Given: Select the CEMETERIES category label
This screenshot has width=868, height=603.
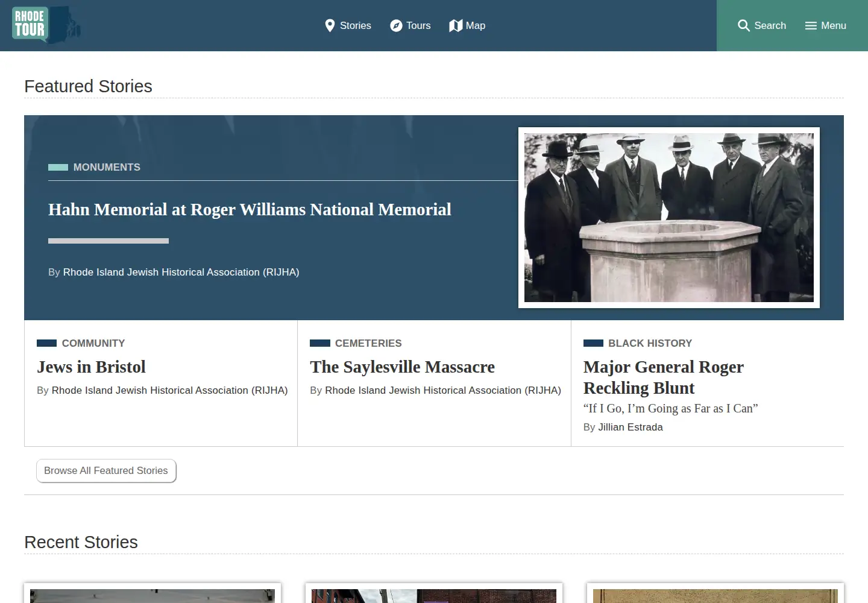Looking at the screenshot, I should tap(368, 343).
